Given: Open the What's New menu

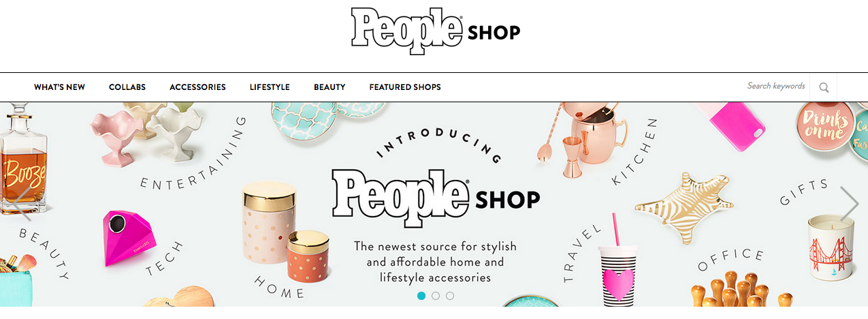Looking at the screenshot, I should (x=60, y=87).
